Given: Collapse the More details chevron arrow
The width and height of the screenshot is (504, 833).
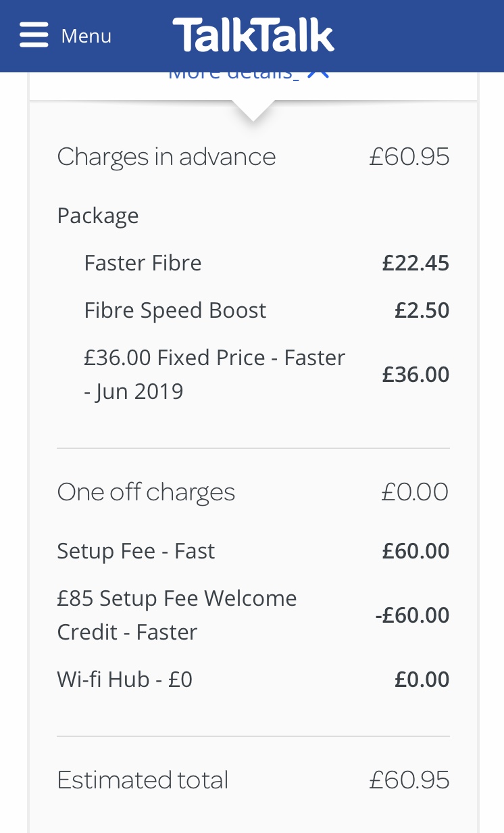Looking at the screenshot, I should point(318,73).
